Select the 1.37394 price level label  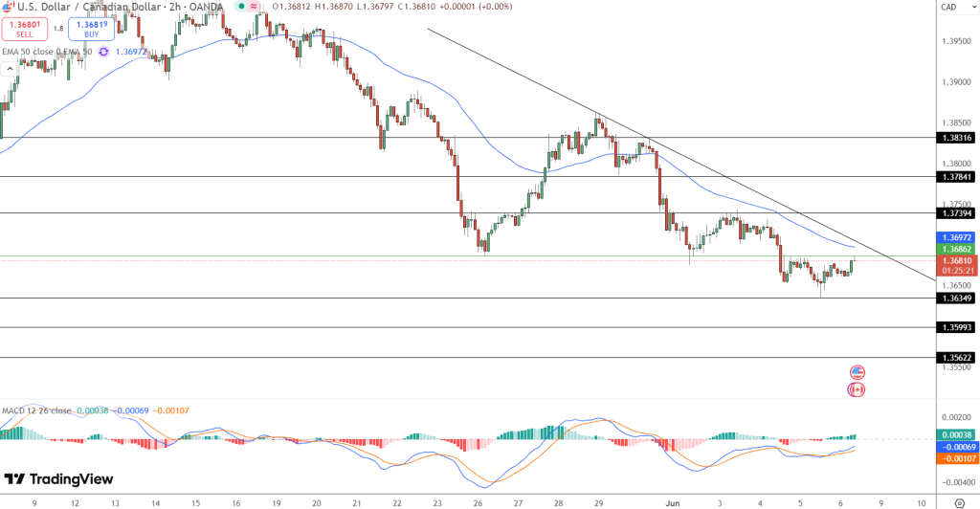click(955, 213)
